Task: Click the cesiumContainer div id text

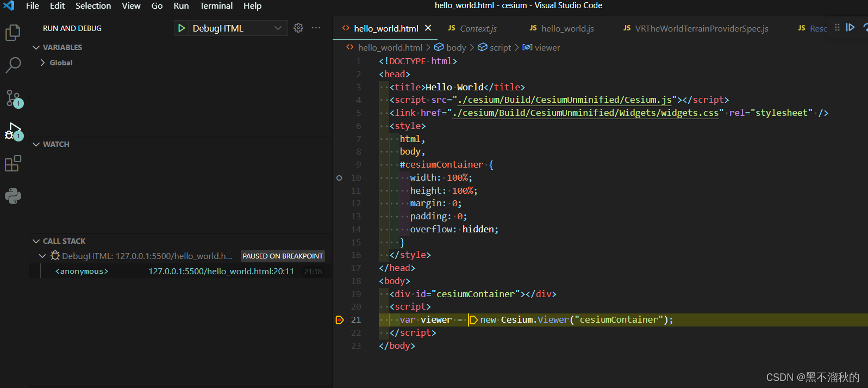Action: [x=476, y=294]
